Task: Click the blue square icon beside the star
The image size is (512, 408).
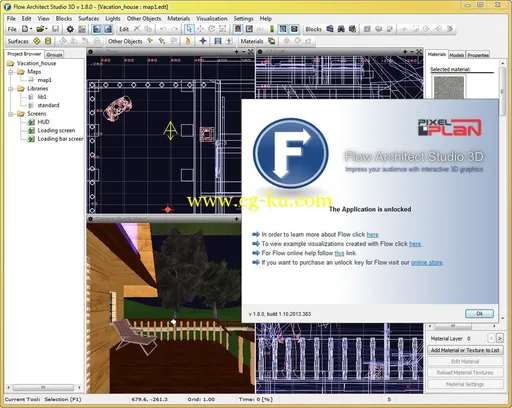Action: coord(218,41)
